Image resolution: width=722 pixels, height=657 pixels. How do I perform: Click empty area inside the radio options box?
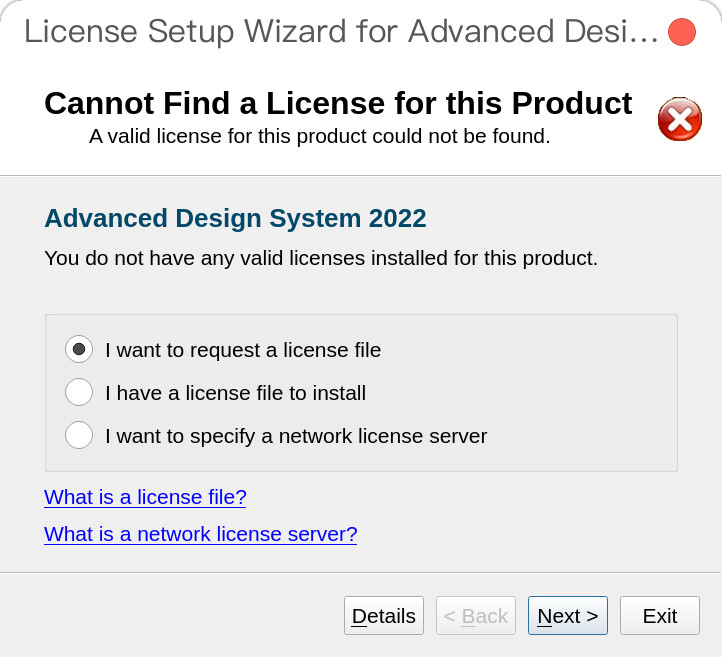pyautogui.click(x=576, y=391)
